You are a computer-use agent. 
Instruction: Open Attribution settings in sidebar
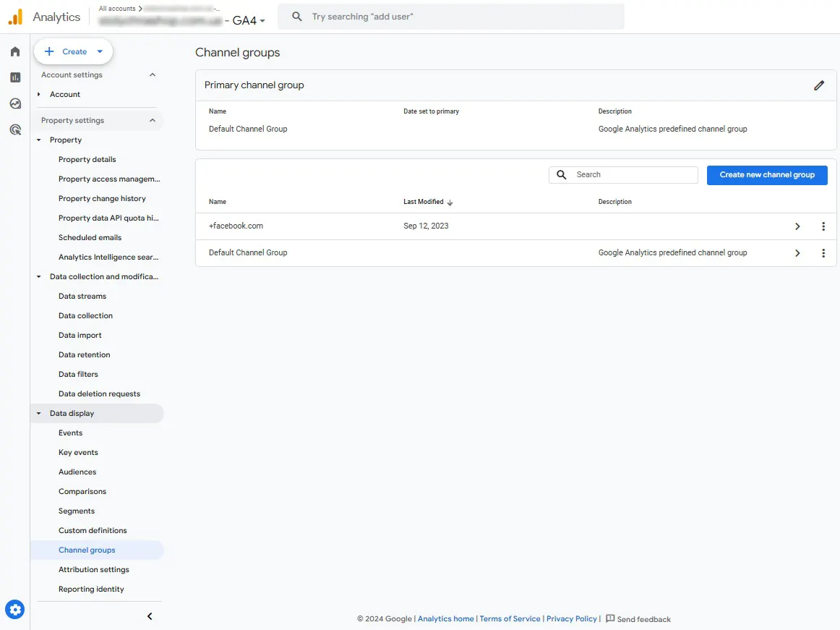94,569
